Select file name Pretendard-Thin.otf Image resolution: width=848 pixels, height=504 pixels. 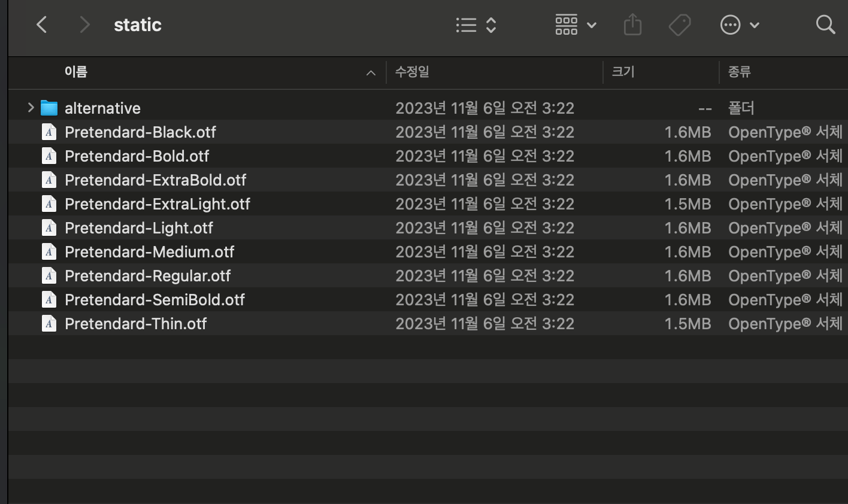click(x=135, y=324)
